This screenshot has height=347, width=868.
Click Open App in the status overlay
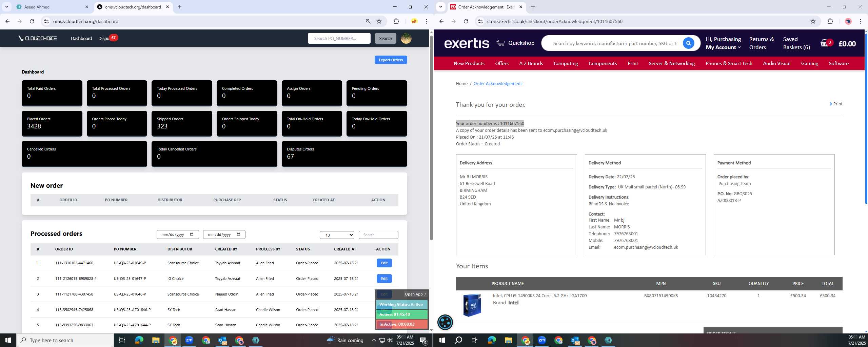click(415, 294)
